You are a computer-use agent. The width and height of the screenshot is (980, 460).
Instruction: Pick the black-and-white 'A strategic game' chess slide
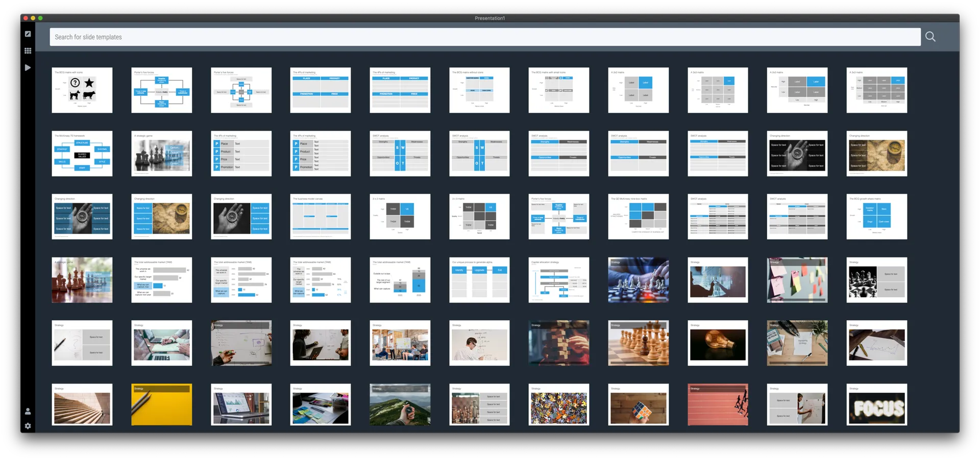[x=162, y=154]
